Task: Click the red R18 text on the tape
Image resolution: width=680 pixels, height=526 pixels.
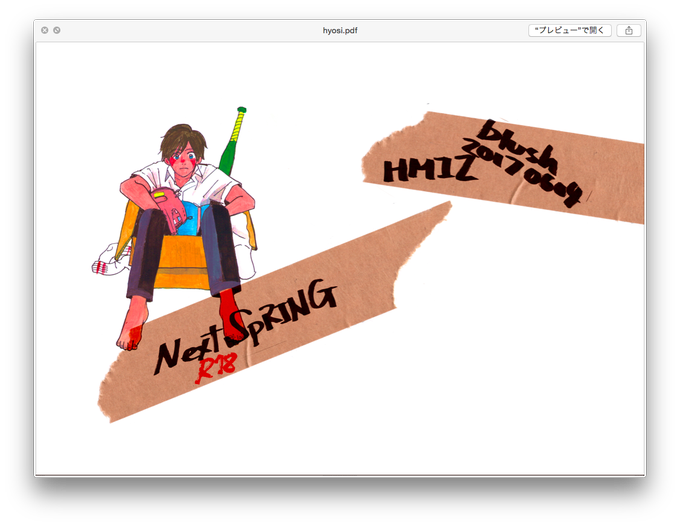Action: pos(216,368)
